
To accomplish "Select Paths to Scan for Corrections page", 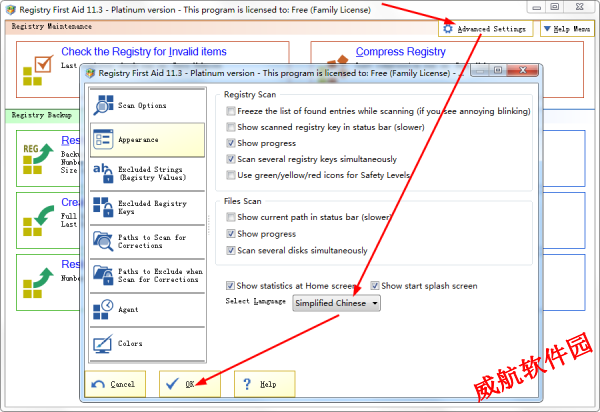I will click(147, 241).
